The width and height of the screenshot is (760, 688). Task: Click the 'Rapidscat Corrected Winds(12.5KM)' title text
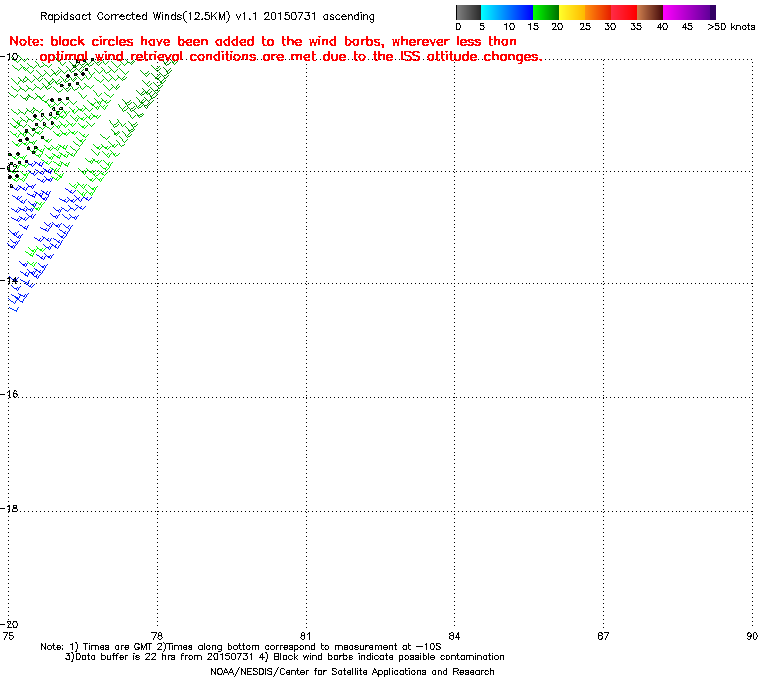coord(135,16)
